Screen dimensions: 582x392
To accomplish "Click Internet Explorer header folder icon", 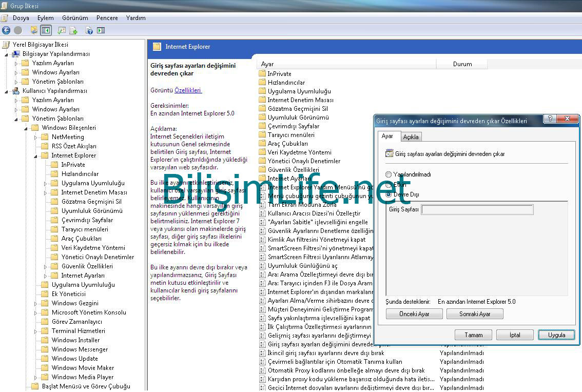I will pyautogui.click(x=157, y=47).
